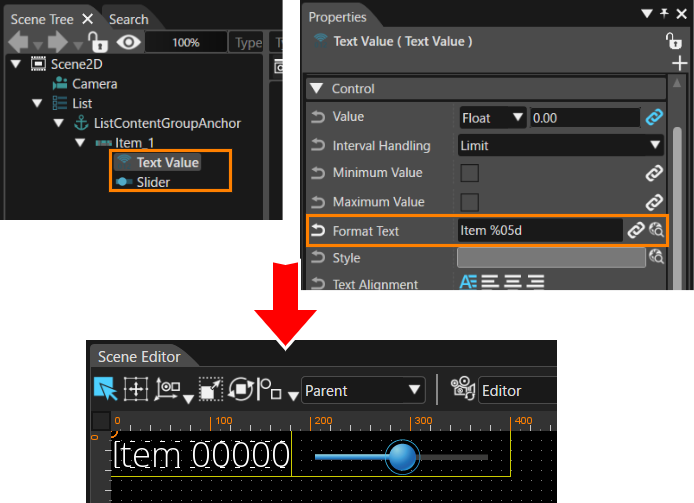Click the add plus icon in Properties
Screen dimensions: 694x503
[679, 64]
